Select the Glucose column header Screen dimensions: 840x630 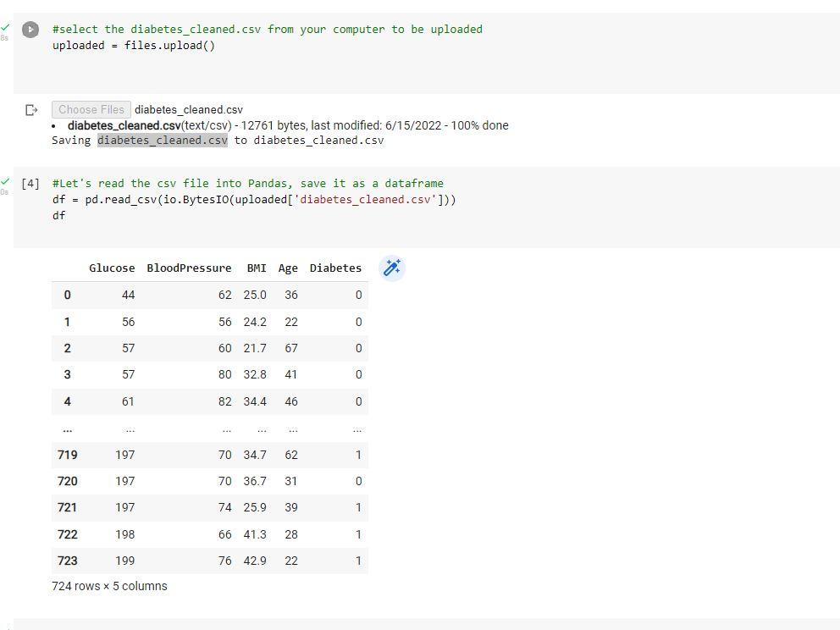coord(112,268)
